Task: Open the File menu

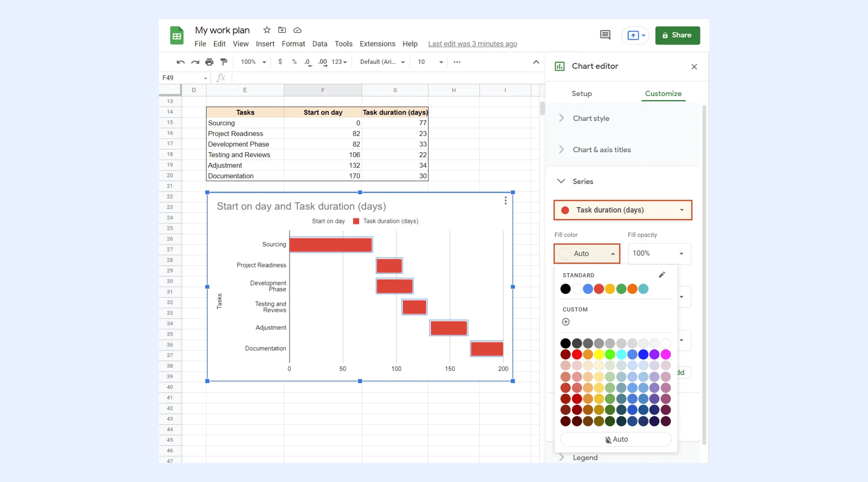Action: point(200,44)
